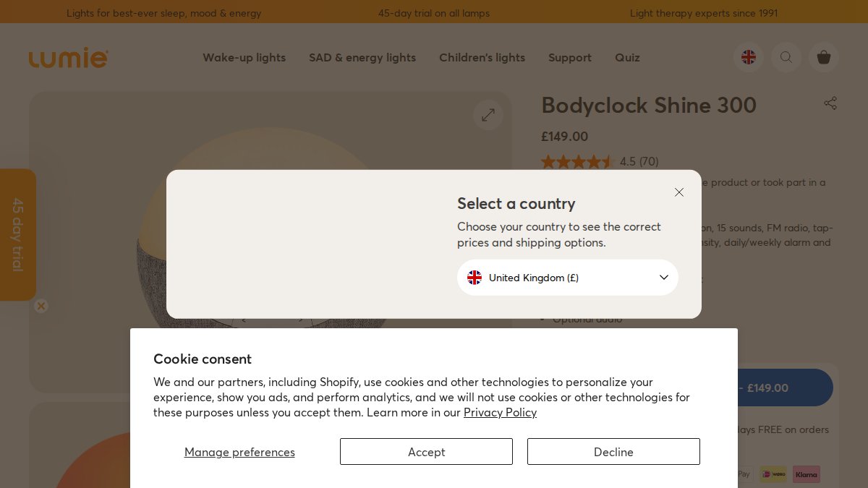
Task: Open the Children's lights menu
Action: pos(482,57)
